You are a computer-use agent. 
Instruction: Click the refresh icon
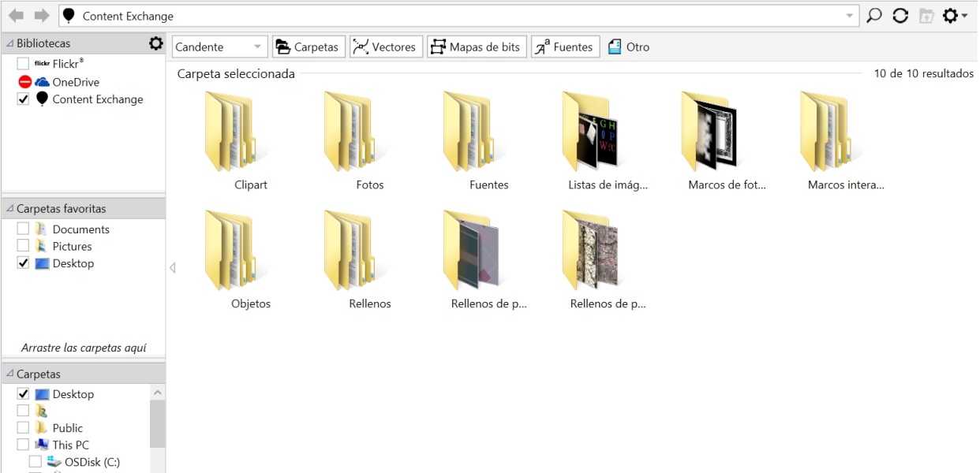coord(900,16)
